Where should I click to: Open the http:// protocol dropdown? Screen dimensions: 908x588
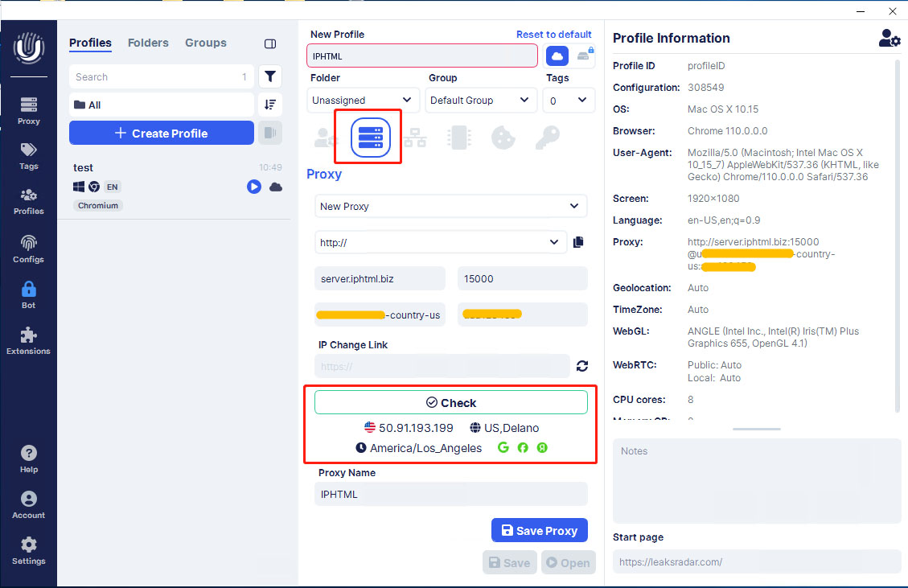click(x=440, y=242)
